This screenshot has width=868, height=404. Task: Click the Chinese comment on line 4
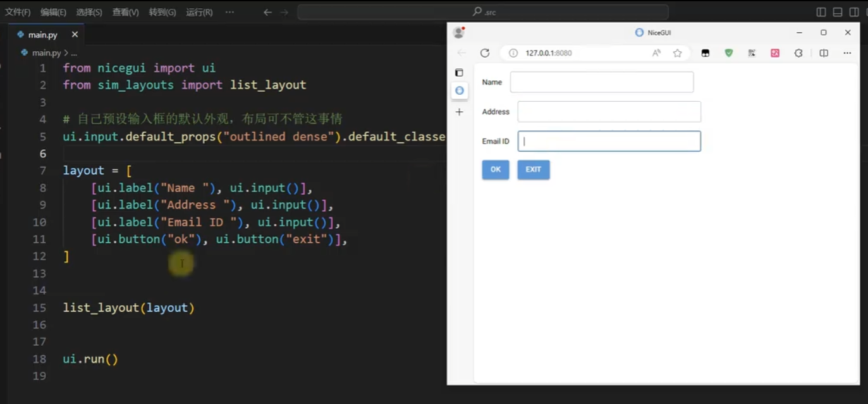202,119
